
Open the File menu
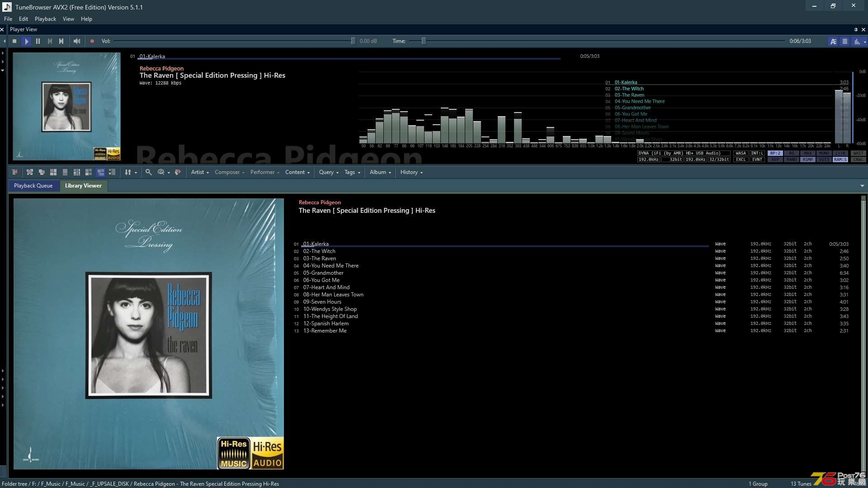tap(8, 19)
